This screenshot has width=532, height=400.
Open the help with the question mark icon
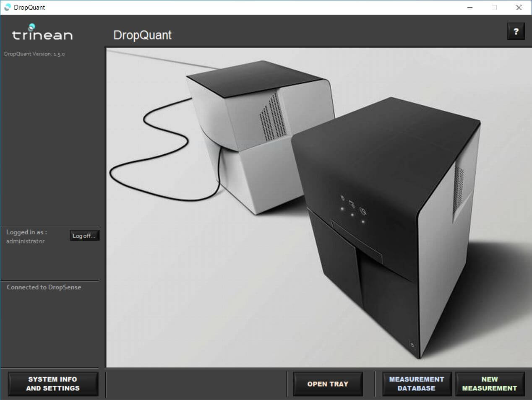516,31
